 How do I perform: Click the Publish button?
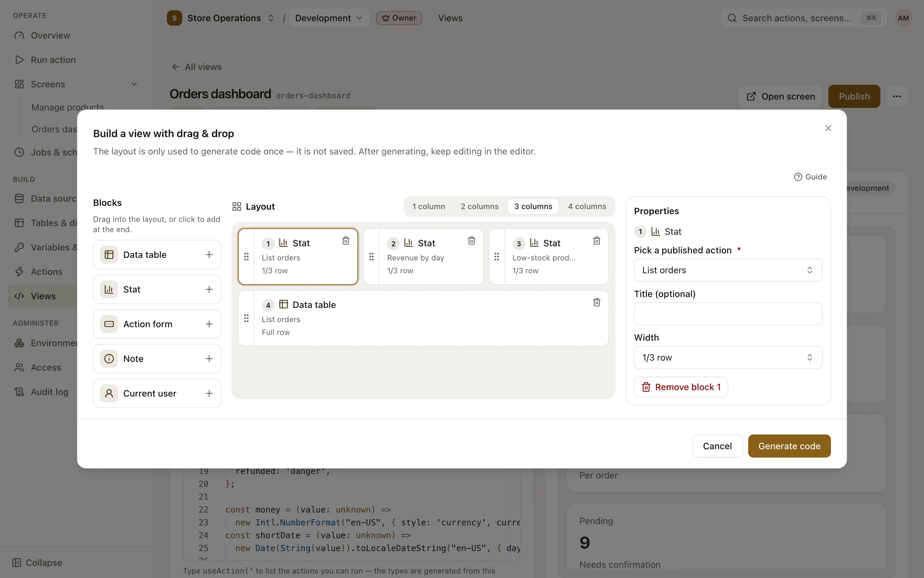point(854,96)
